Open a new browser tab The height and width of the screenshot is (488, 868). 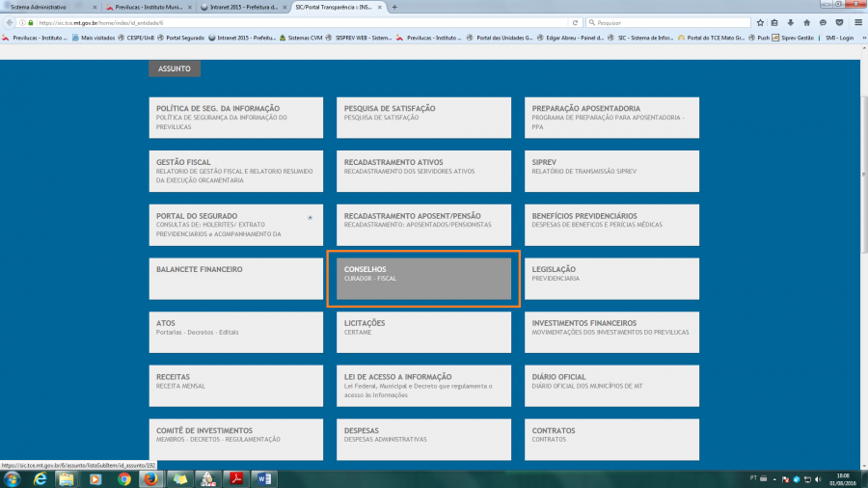pos(394,7)
